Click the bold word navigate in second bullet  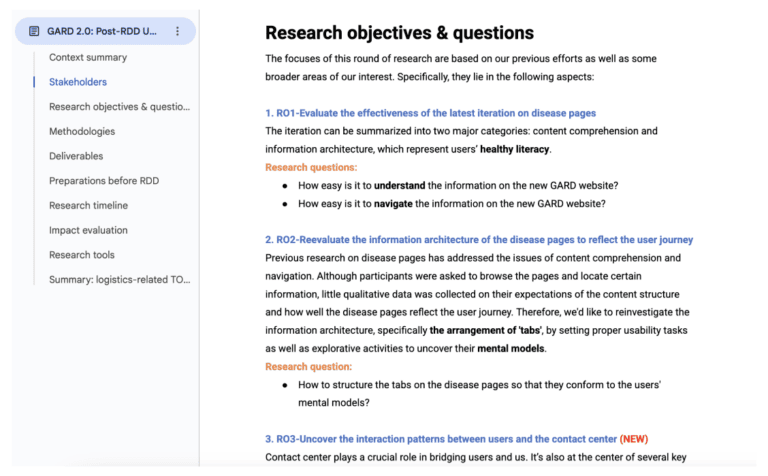393,204
